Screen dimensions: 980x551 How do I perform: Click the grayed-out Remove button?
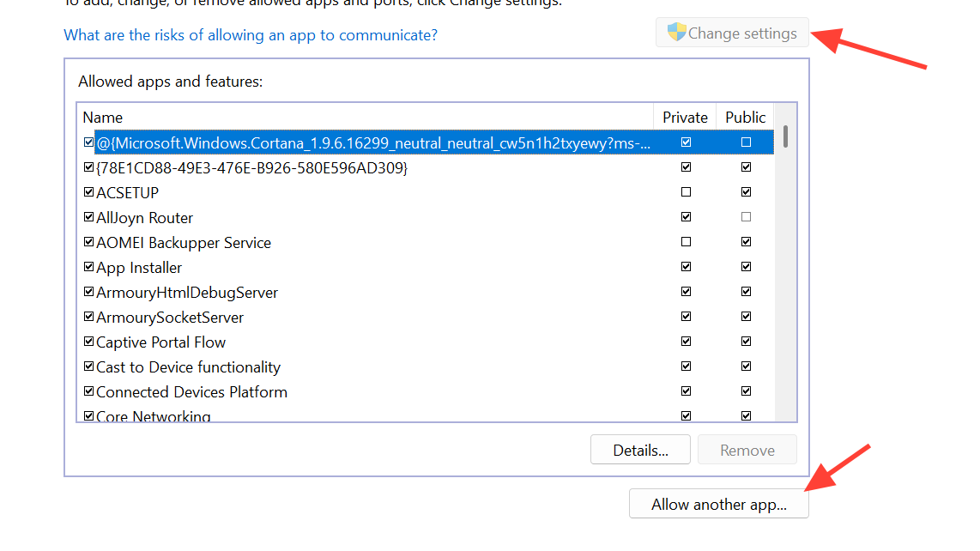point(747,450)
